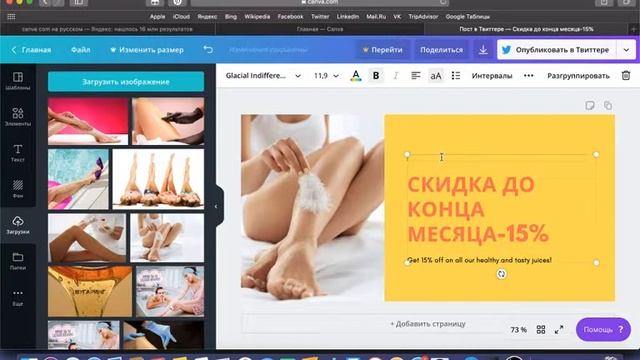The width and height of the screenshot is (640, 360).
Task: Enter fullscreen presentation mode
Action: tap(559, 329)
